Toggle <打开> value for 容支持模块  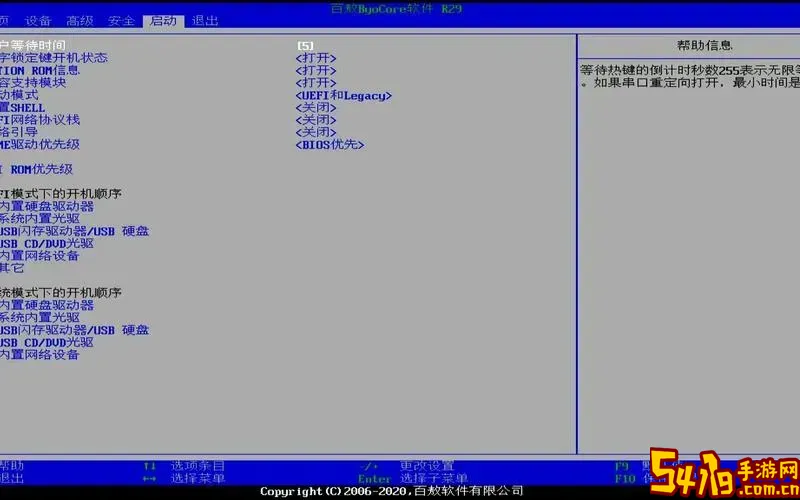(x=316, y=83)
